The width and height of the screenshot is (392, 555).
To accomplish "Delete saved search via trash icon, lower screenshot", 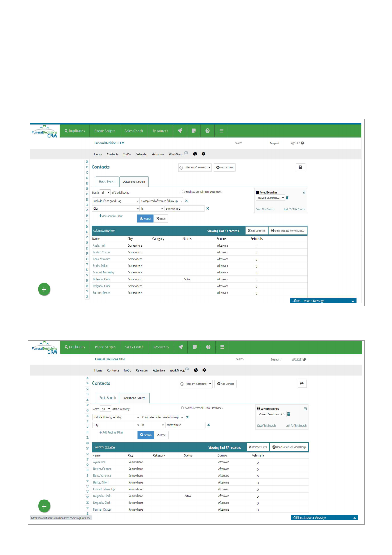I will [288, 414].
